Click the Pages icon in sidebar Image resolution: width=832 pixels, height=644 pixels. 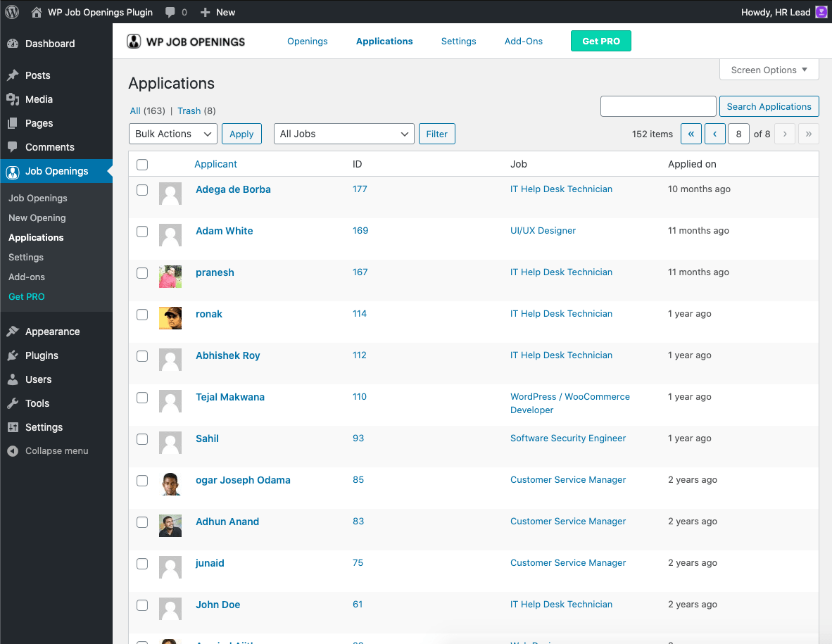(x=13, y=123)
